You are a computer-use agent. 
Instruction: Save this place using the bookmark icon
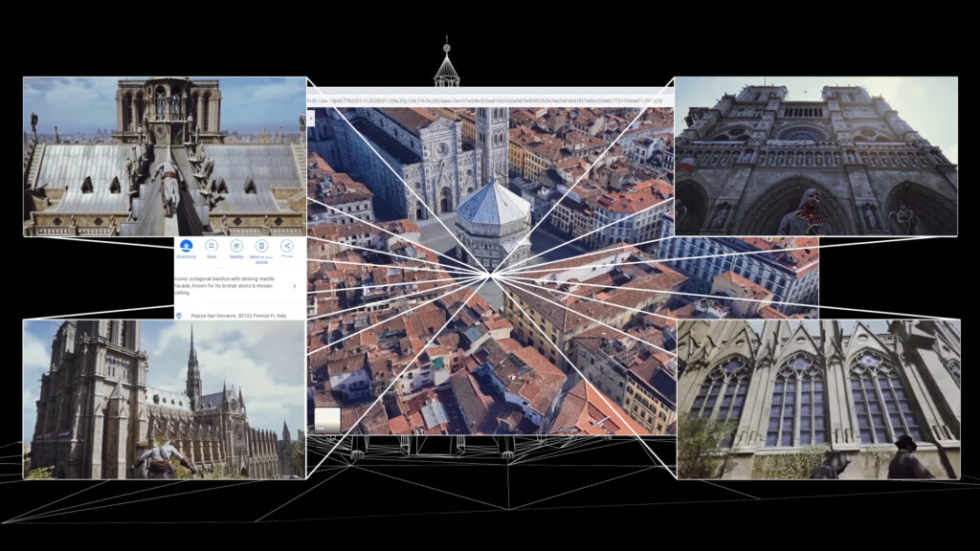(212, 246)
